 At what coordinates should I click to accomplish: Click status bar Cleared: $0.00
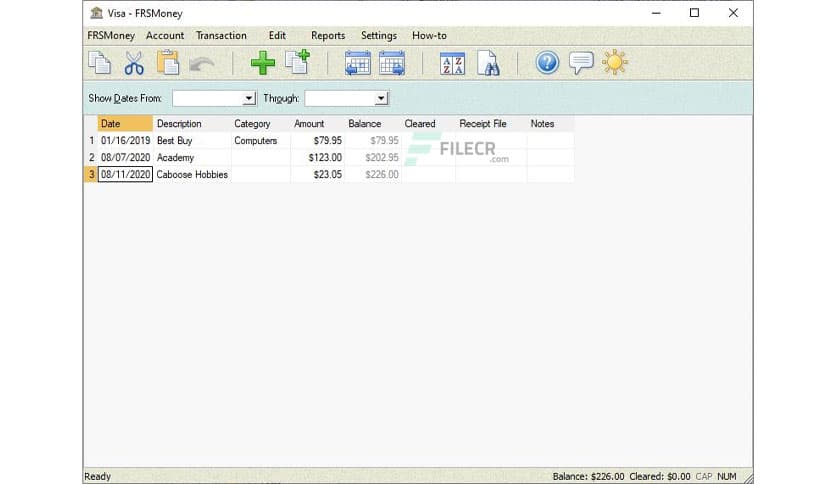[x=660, y=477]
